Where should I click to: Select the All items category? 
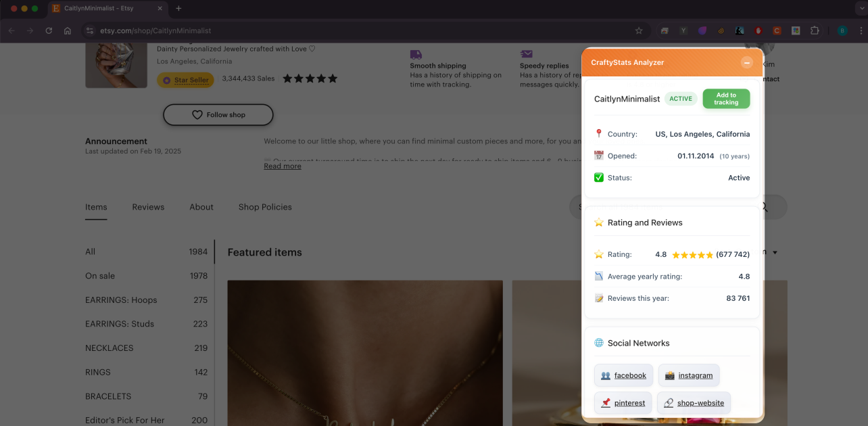tap(147, 252)
